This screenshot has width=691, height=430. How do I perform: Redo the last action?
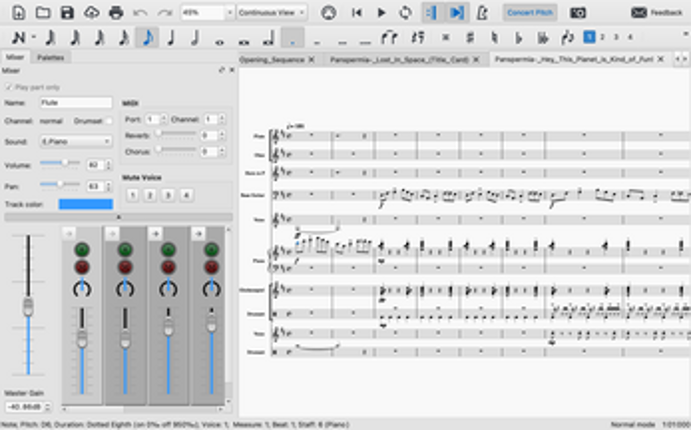coord(165,12)
